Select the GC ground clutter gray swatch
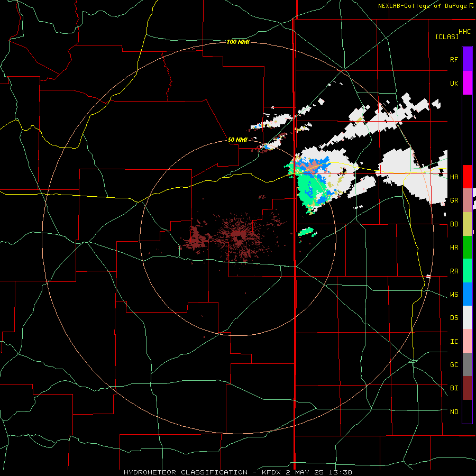The height and width of the screenshot is (476, 476). tap(467, 364)
